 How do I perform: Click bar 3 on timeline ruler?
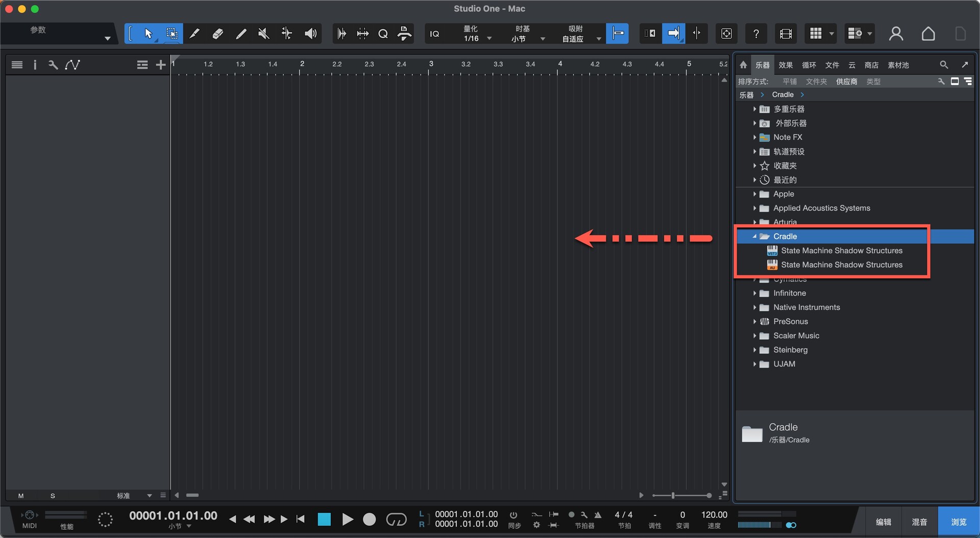click(x=431, y=64)
